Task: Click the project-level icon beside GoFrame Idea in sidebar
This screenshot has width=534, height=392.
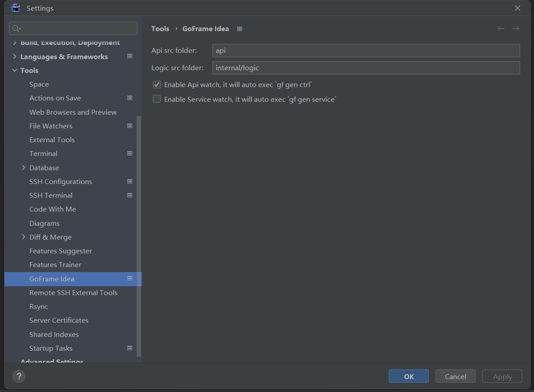Action: [130, 278]
